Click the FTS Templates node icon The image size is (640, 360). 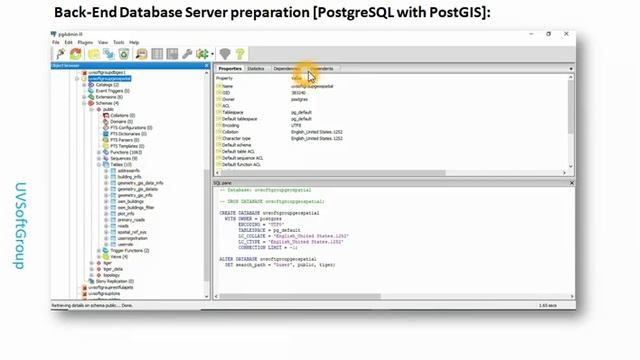pos(106,146)
